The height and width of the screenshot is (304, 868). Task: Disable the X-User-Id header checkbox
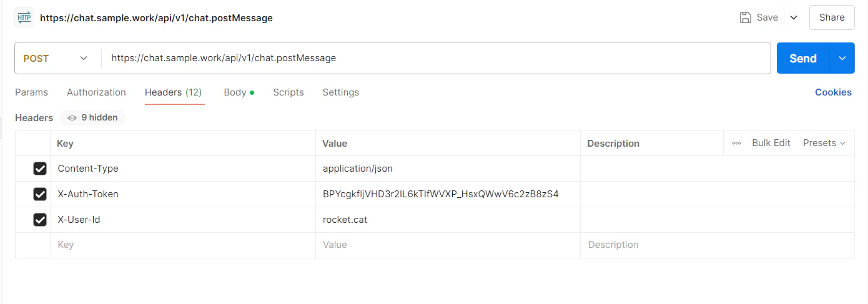[x=40, y=220]
